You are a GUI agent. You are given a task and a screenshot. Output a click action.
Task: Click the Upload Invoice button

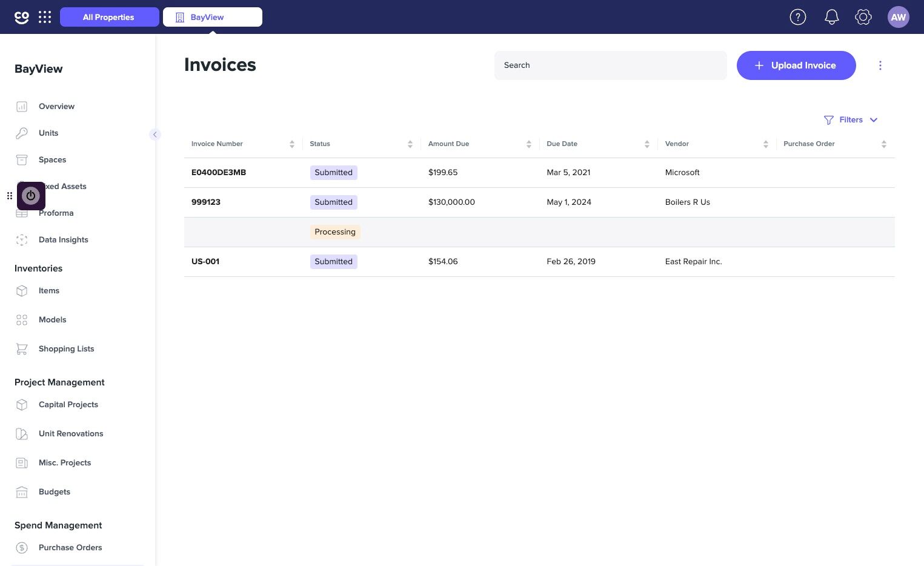(796, 65)
